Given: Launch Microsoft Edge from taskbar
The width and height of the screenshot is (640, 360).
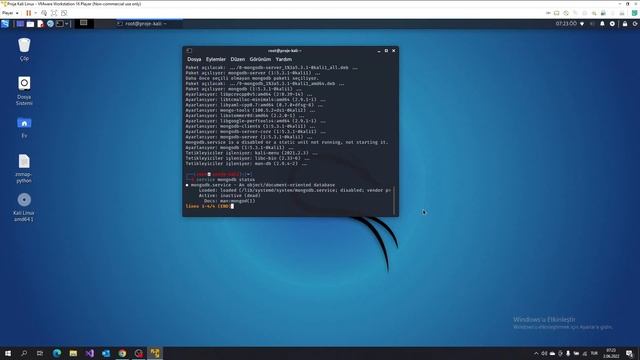Looking at the screenshot, I should pyautogui.click(x=57, y=353).
